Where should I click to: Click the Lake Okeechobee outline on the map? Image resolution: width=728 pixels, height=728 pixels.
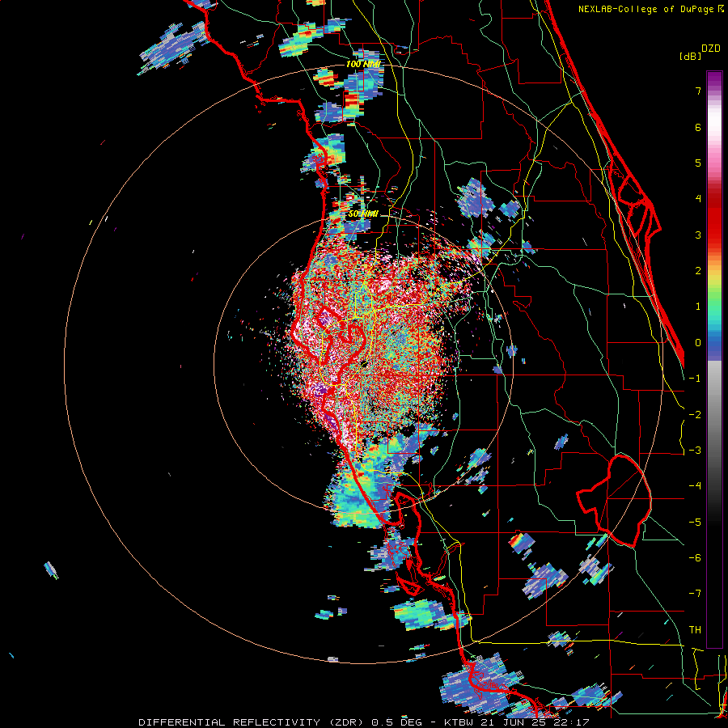pos(614,501)
